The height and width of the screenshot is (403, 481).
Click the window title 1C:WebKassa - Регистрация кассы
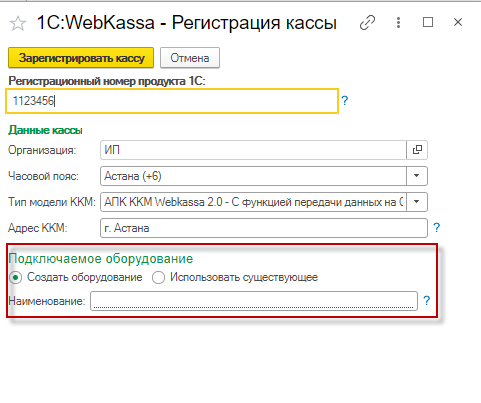pos(187,23)
